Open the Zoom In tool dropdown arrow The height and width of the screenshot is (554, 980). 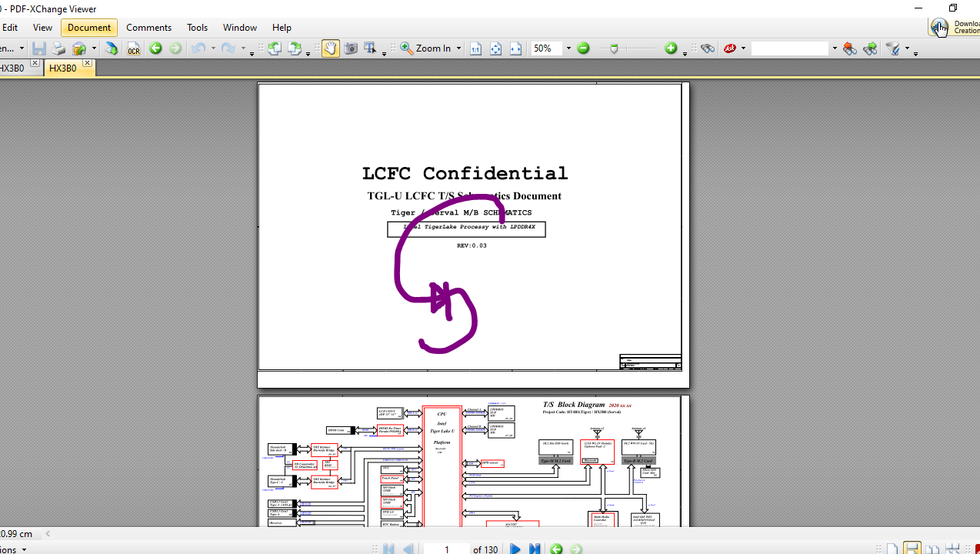tap(458, 48)
